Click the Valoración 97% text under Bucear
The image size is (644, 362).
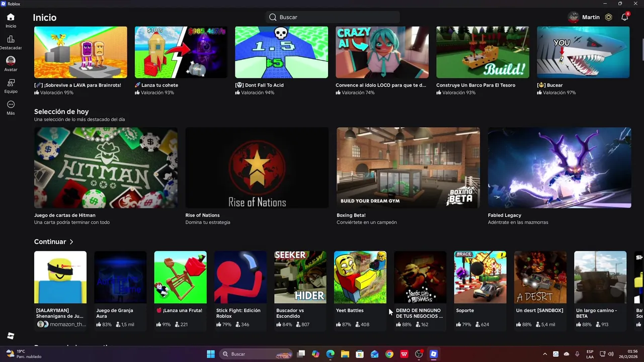pyautogui.click(x=559, y=93)
